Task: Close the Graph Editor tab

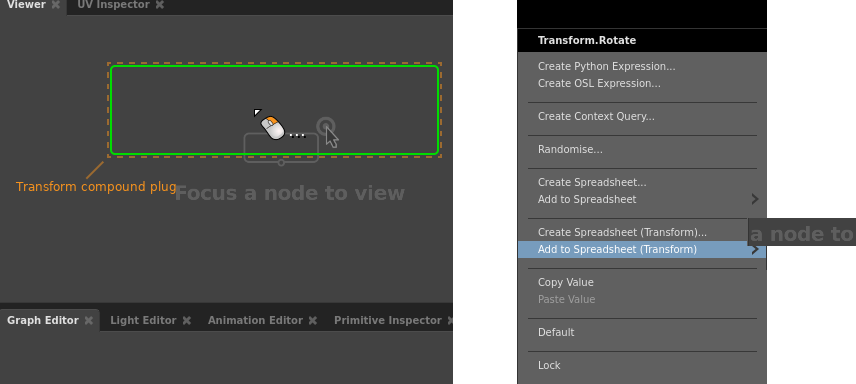Action: 88,321
